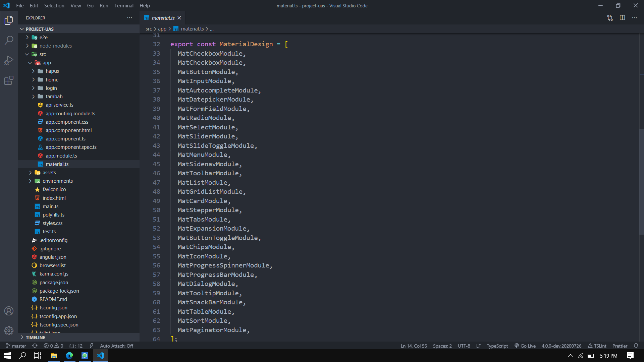Click Ln 14, Col 56 position indicator

[414, 346]
